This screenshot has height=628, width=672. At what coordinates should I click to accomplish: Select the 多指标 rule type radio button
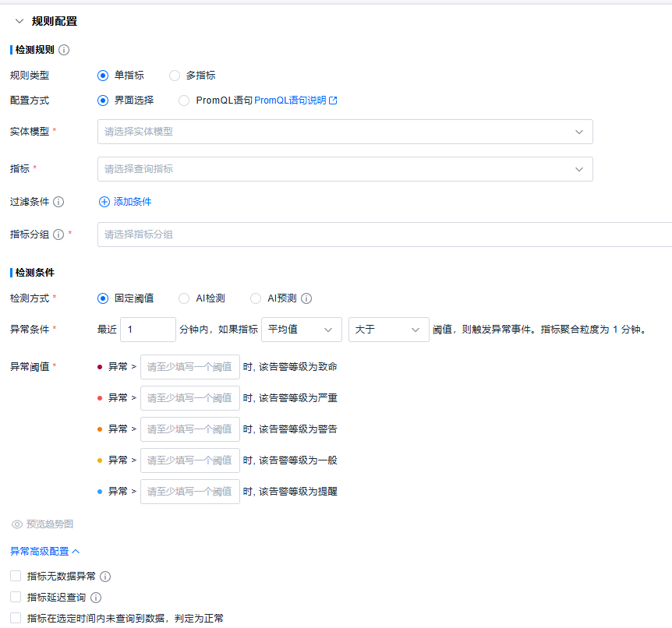pos(174,76)
